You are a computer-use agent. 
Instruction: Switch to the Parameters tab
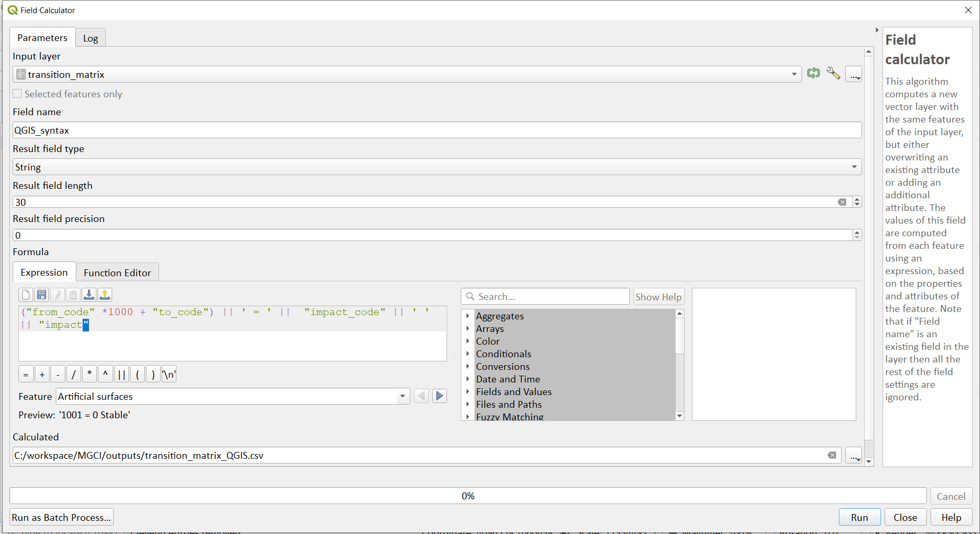point(42,37)
